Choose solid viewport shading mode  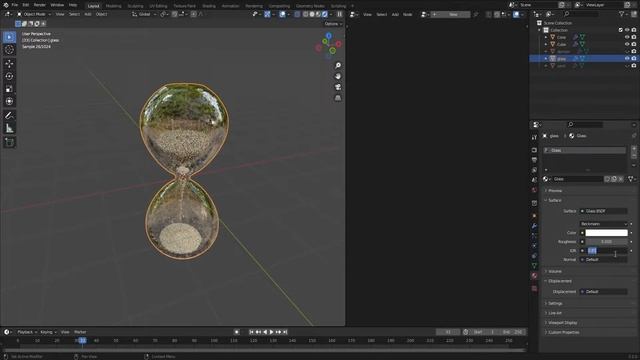click(312, 14)
